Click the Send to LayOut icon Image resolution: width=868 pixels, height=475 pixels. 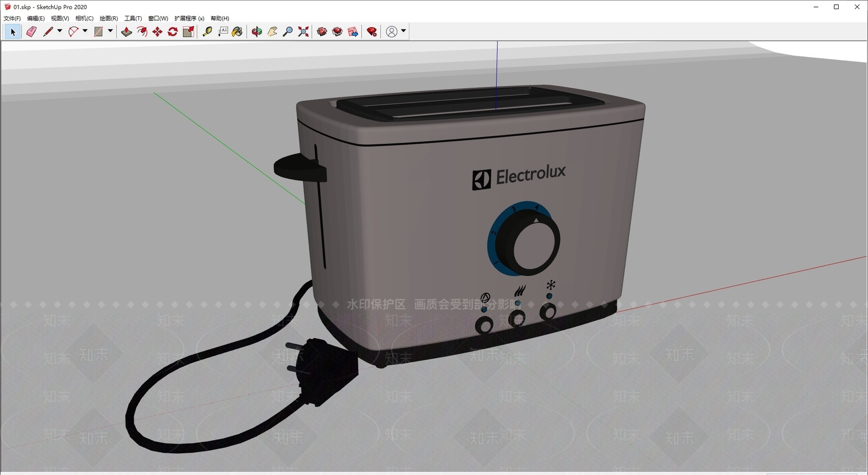353,32
